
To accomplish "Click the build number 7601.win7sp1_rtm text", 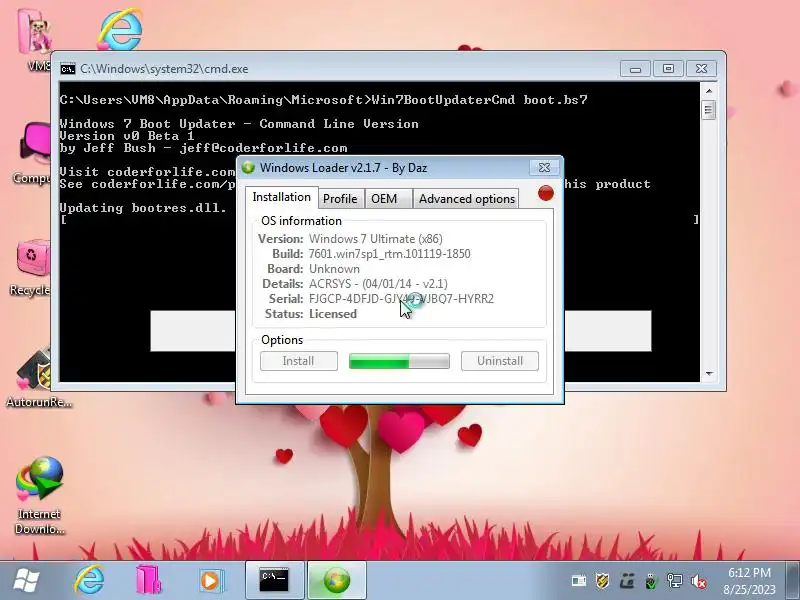I will coord(389,254).
